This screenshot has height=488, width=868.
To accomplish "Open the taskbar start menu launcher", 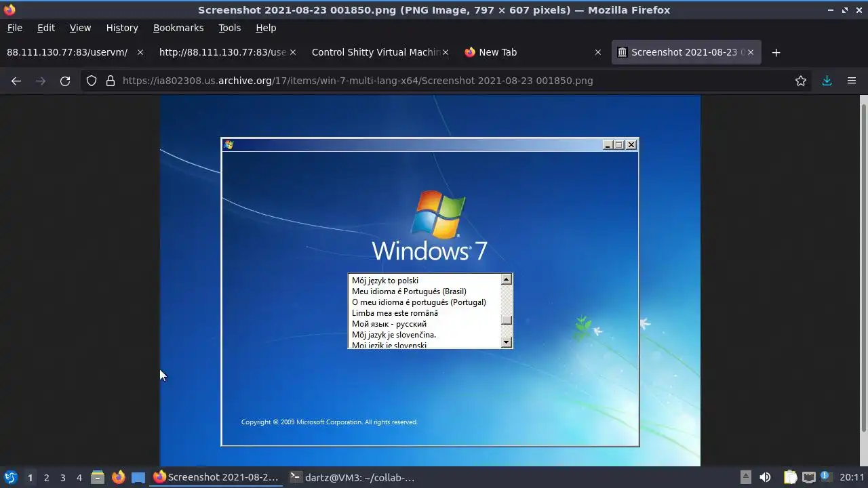I will coord(11,477).
